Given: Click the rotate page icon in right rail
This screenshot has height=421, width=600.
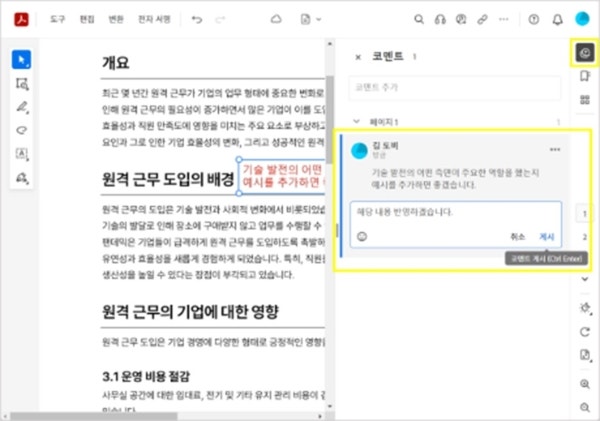Looking at the screenshot, I should tap(585, 331).
